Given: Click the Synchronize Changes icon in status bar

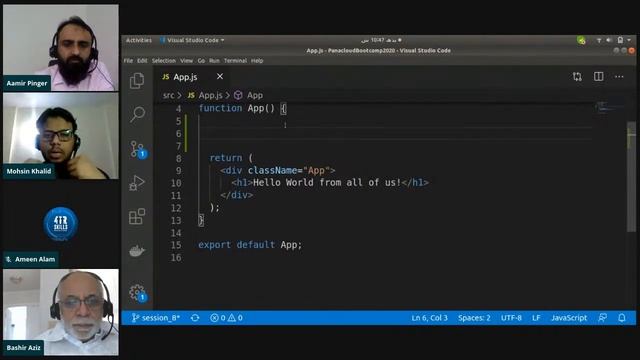Looking at the screenshot, I should (x=195, y=318).
